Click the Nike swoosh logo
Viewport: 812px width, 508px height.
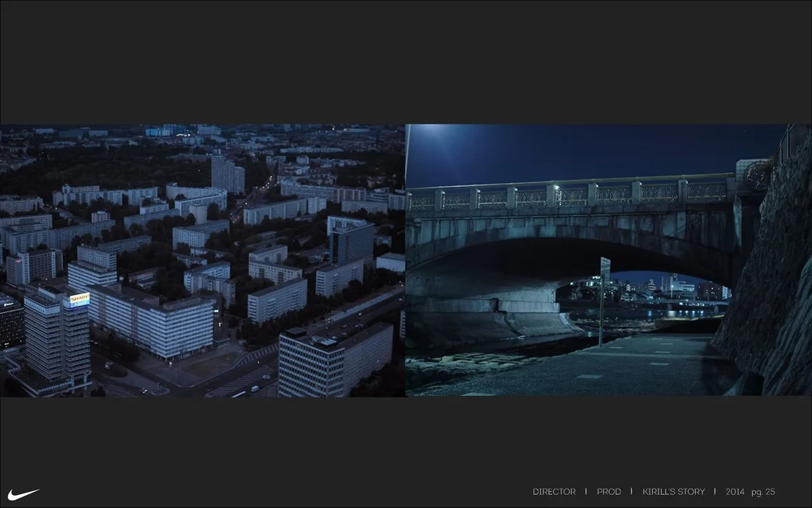(x=24, y=494)
